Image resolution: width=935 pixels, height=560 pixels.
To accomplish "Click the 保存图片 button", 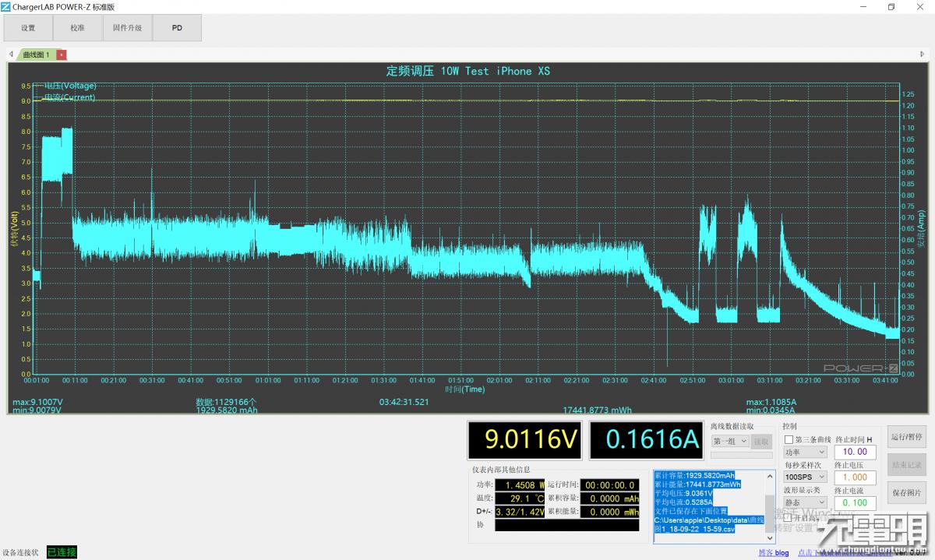I will click(x=906, y=492).
